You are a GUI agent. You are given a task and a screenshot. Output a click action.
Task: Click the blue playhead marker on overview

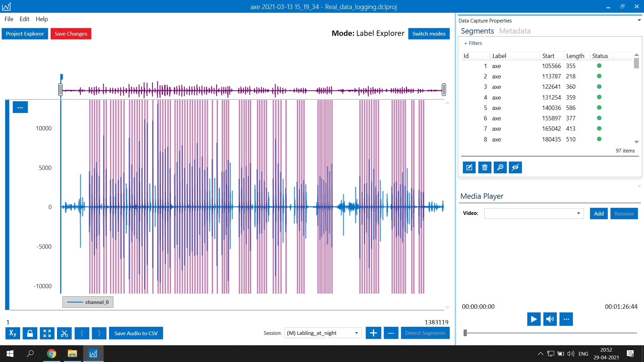pos(61,77)
